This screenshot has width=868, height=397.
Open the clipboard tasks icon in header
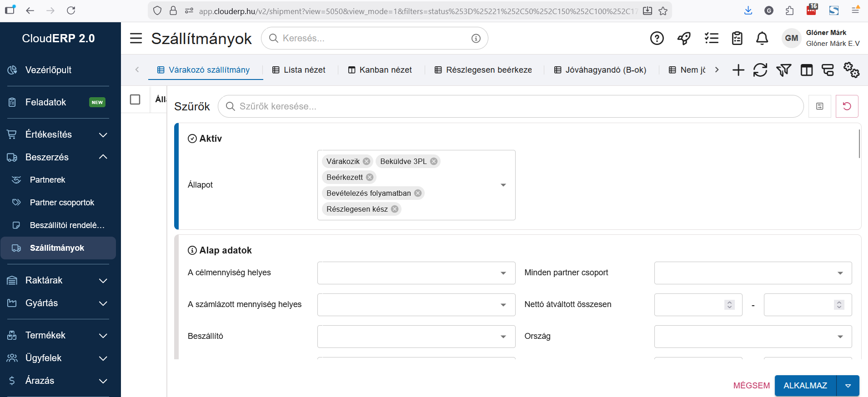point(737,39)
